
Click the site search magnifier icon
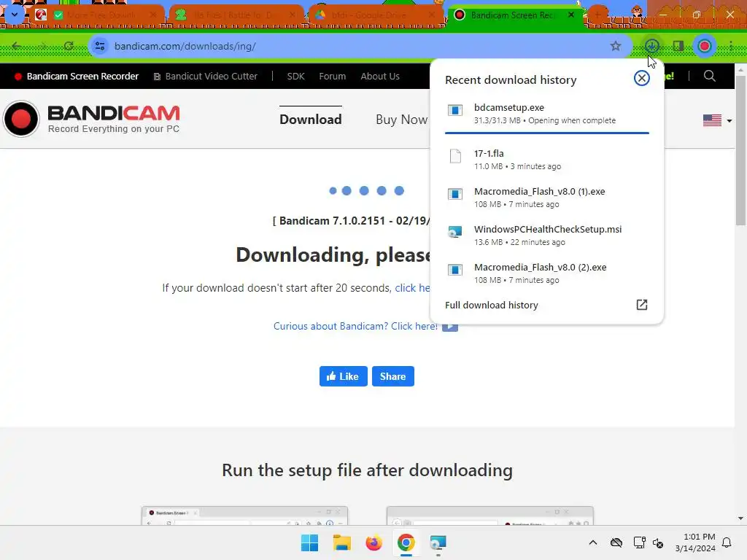click(x=709, y=76)
